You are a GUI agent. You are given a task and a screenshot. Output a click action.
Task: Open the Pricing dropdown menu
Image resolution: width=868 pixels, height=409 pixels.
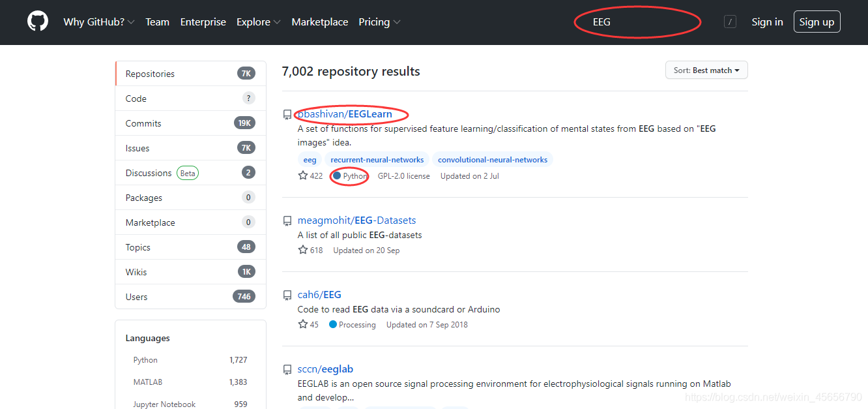[x=379, y=22]
